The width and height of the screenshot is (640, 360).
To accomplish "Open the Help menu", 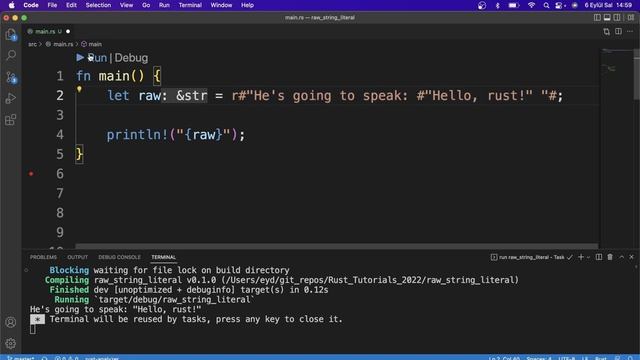I will (247, 5).
